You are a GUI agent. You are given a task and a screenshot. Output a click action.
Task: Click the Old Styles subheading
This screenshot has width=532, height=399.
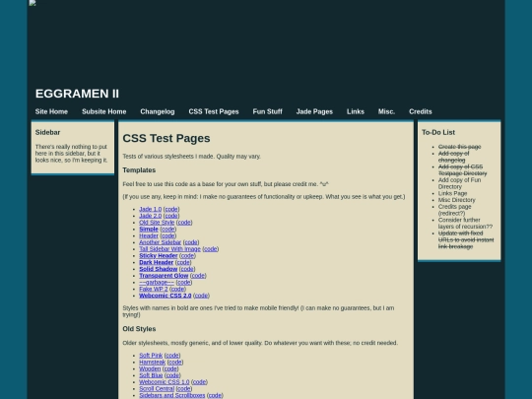coord(139,329)
